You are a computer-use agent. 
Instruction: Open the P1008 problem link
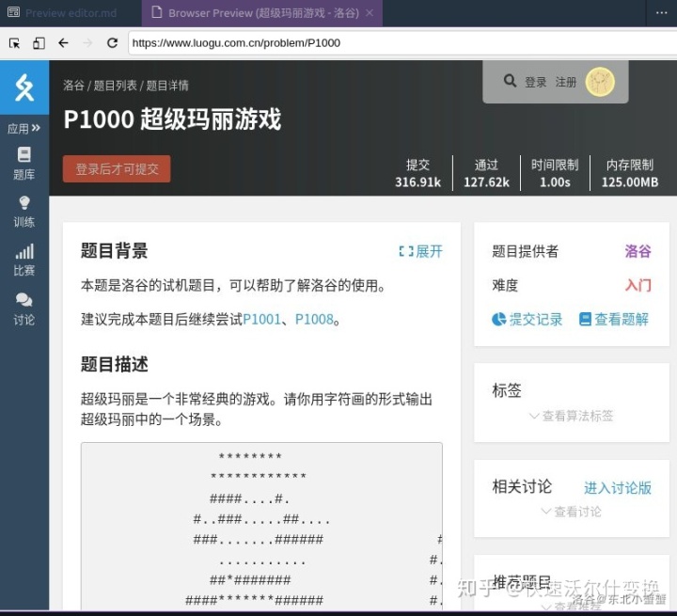click(x=314, y=319)
